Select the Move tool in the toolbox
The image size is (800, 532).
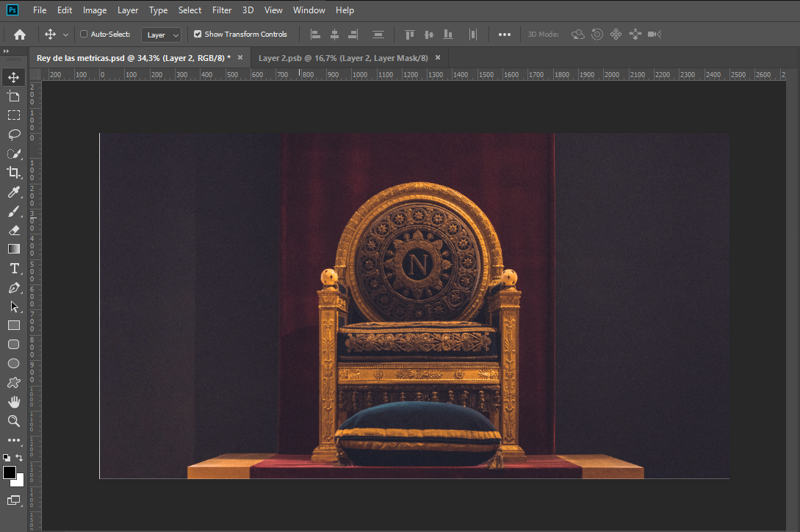[14, 77]
